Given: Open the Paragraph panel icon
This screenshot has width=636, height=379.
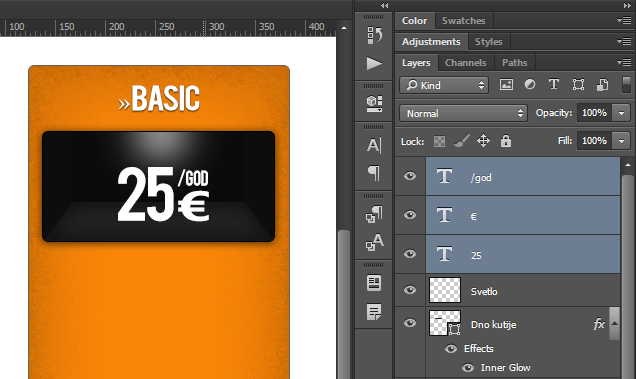Looking at the screenshot, I should pyautogui.click(x=374, y=173).
